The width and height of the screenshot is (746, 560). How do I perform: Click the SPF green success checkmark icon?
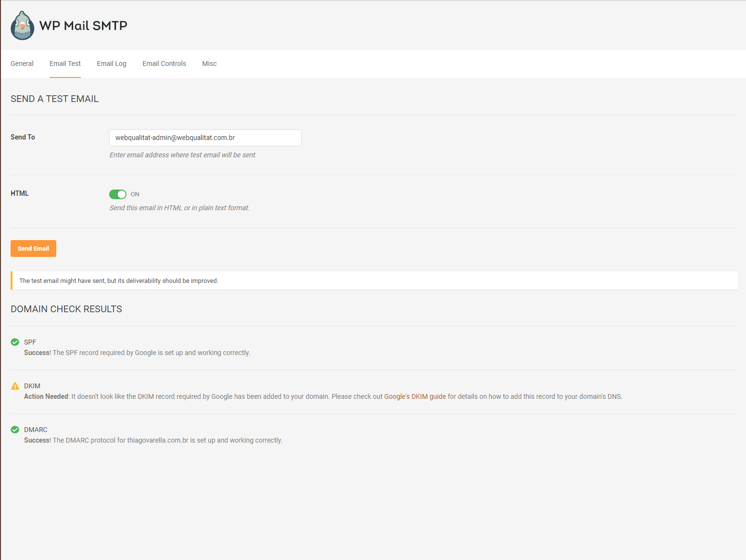tap(15, 342)
